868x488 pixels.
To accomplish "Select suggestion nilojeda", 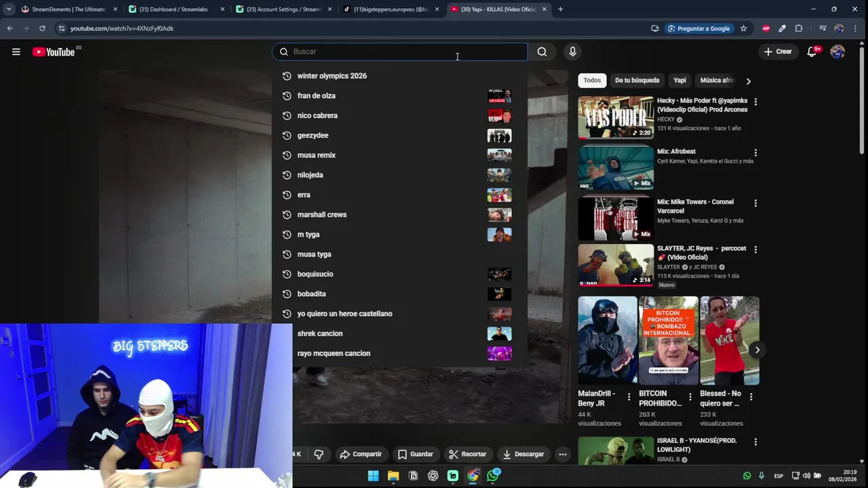I will point(399,175).
